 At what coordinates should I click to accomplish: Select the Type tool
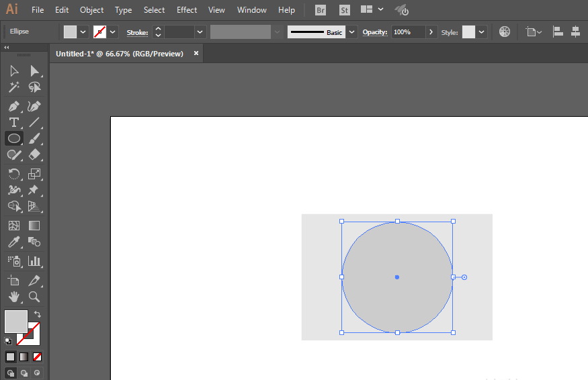[13, 122]
